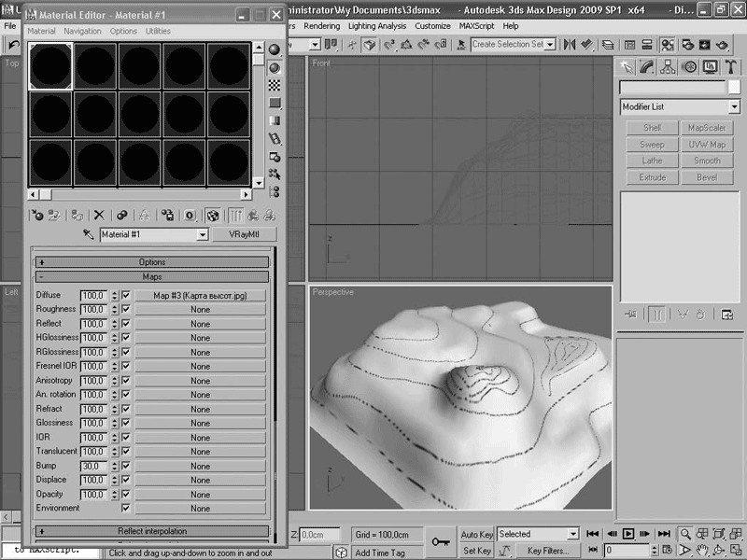Click the Pick Material from Object eyedropper

(x=89, y=235)
